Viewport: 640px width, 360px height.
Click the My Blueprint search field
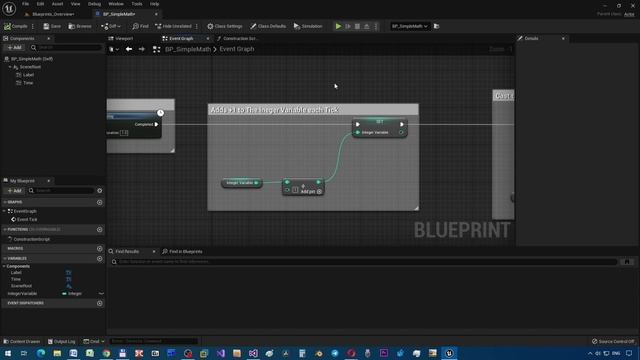coord(61,191)
